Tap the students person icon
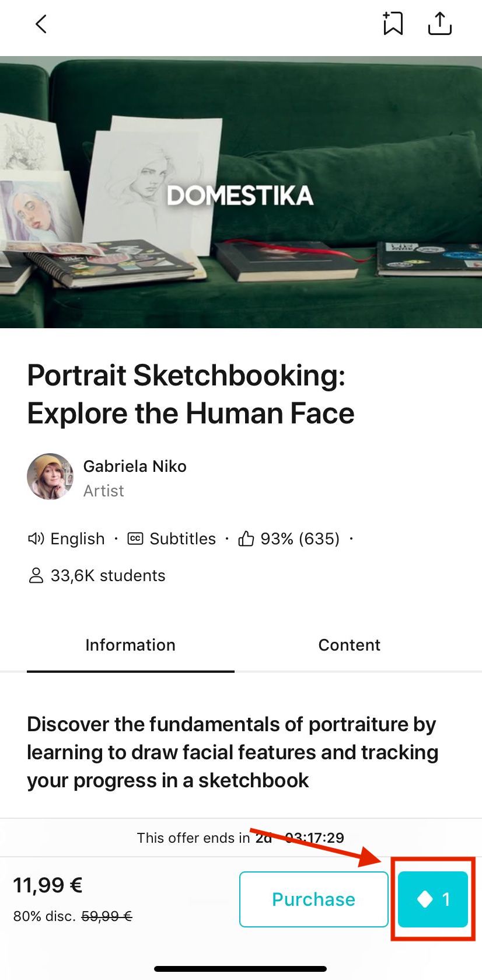The width and height of the screenshot is (482, 980). coord(36,575)
